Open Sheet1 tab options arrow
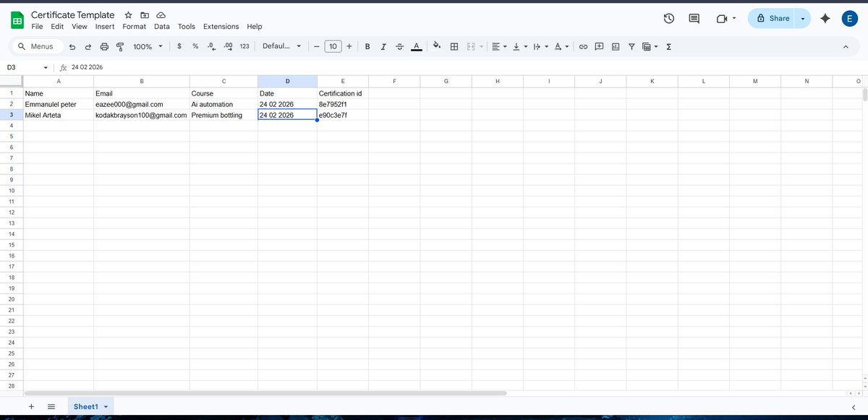Screen dimensions: 868x420 (x=106, y=407)
